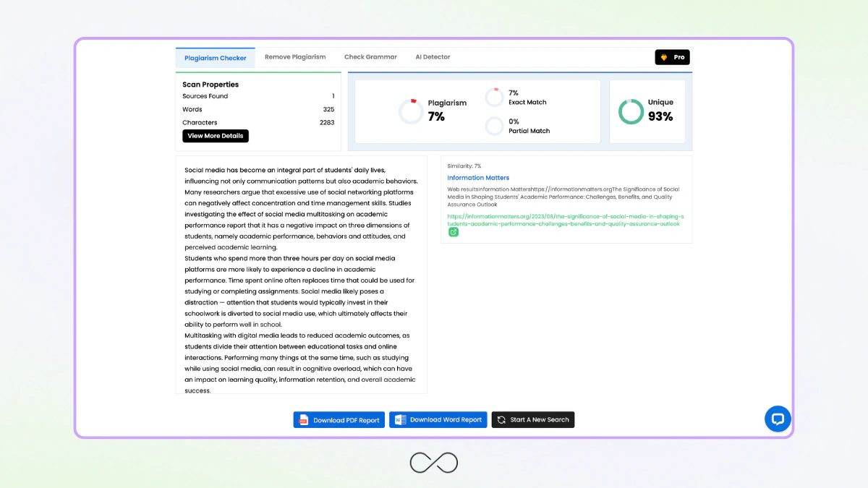
Task: Download PDF Report
Action: point(339,420)
